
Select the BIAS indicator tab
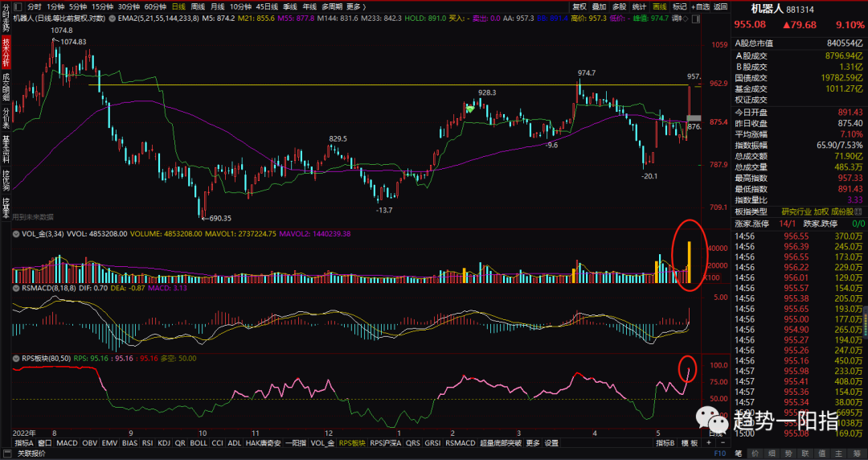pos(129,443)
